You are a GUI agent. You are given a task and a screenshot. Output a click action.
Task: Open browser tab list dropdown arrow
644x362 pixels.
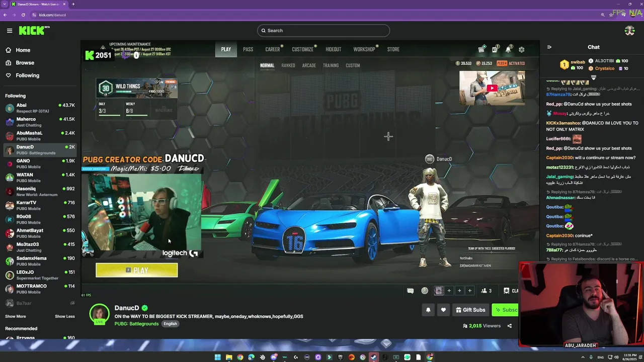(5, 4)
